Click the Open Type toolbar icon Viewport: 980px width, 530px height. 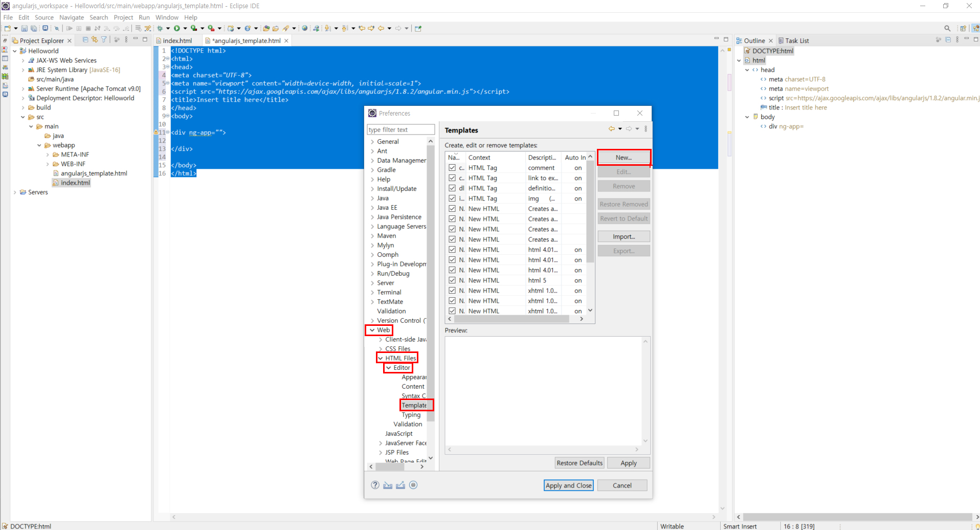266,29
